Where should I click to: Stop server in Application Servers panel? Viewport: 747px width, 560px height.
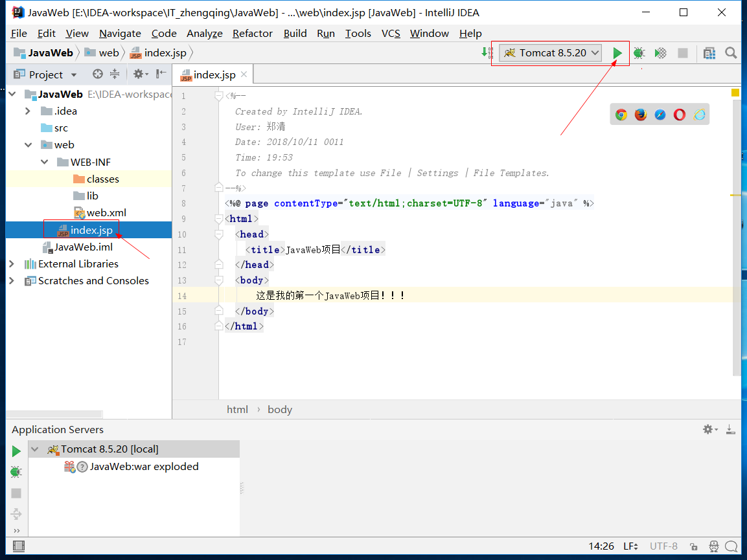click(16, 493)
